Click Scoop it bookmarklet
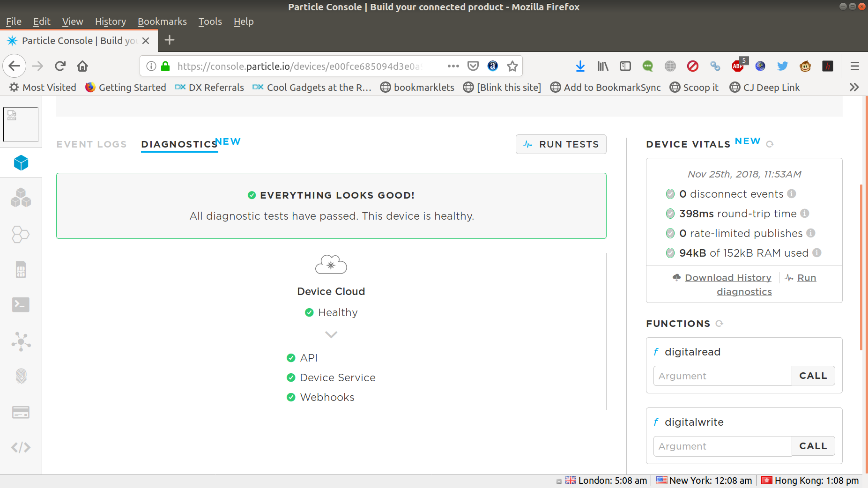 pyautogui.click(x=694, y=87)
